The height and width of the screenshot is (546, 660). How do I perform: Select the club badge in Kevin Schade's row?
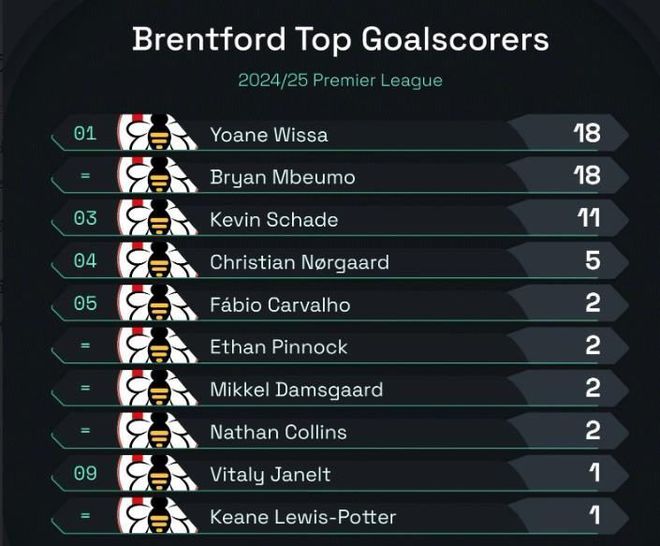click(157, 219)
